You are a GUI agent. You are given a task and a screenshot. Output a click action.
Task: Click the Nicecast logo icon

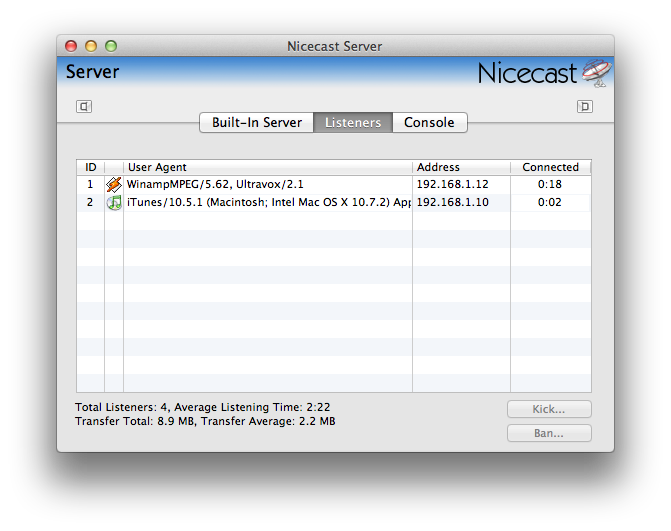click(x=597, y=73)
